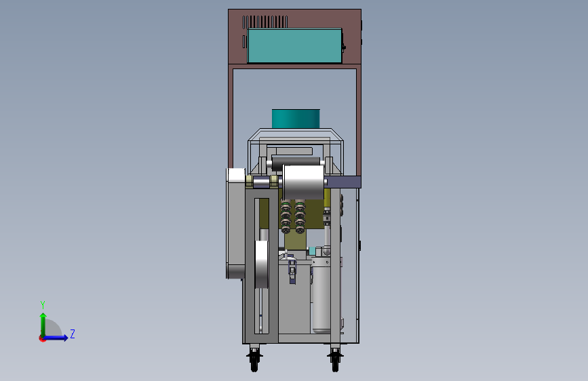Select the left stack of green-ringed fittings
588x381 pixels.
click(286, 217)
